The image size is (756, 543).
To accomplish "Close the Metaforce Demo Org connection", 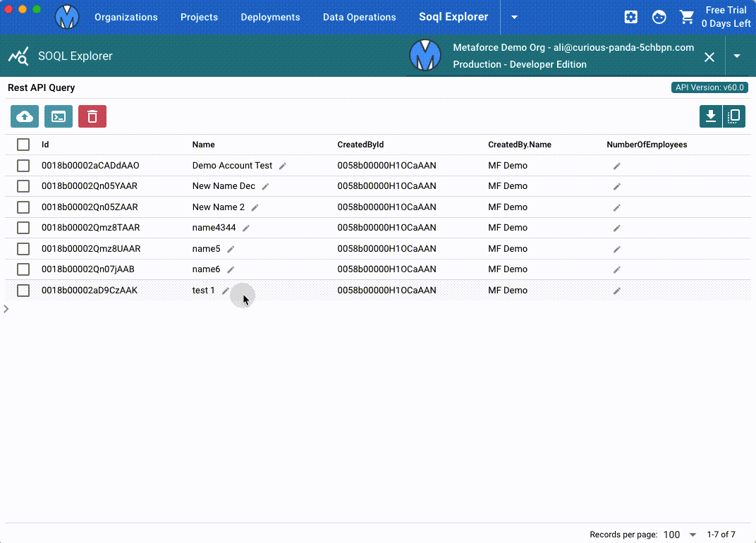I will coord(709,57).
